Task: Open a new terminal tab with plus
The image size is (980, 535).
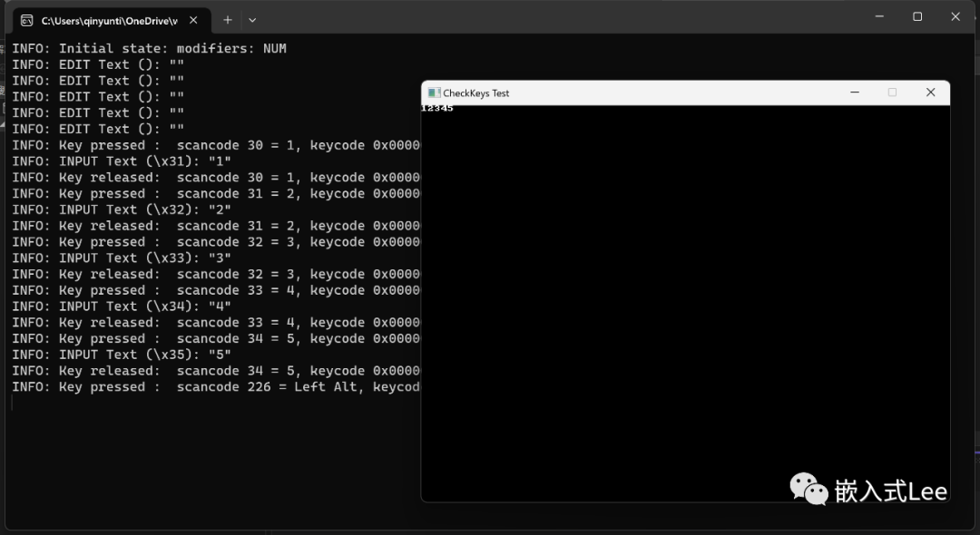Action: pyautogui.click(x=228, y=20)
